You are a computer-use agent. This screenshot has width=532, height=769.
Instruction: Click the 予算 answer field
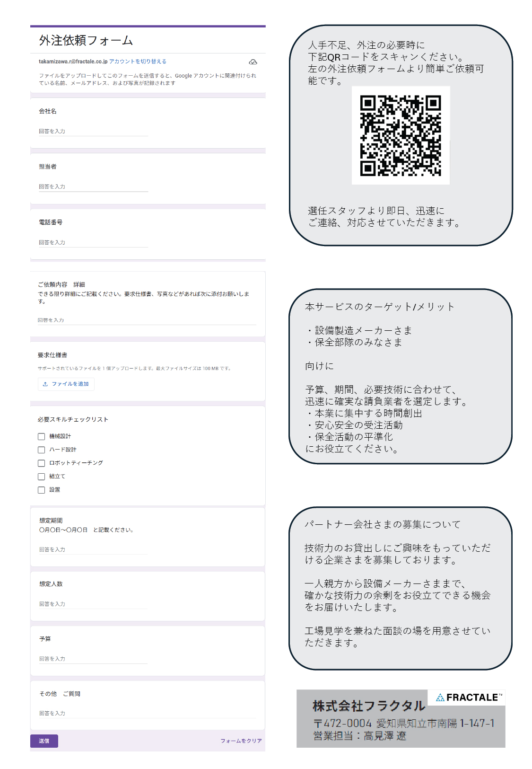click(93, 659)
